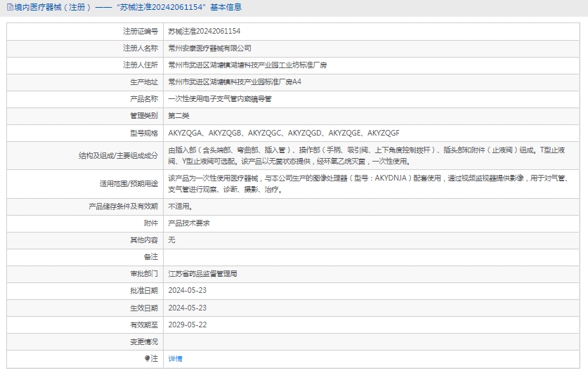Image resolution: width=588 pixels, height=373 pixels.
Task: Click approval department 江苏省药品监督管理局
Action: 202,274
